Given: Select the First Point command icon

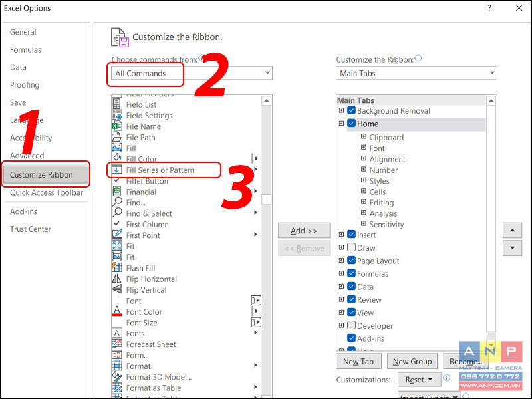Looking at the screenshot, I should [117, 235].
